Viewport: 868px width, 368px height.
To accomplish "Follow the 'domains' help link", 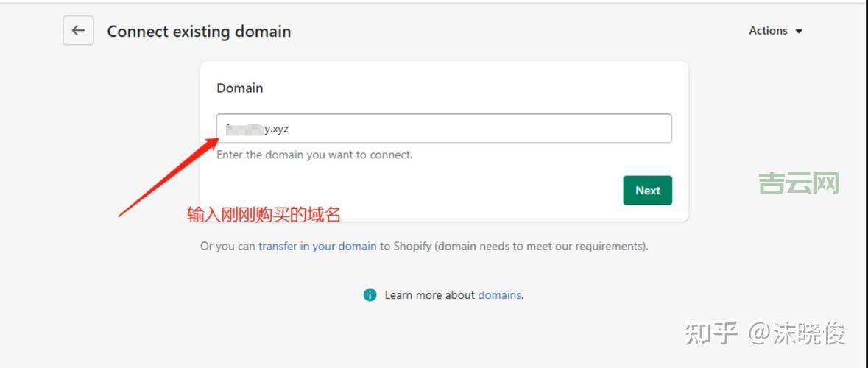I will 500,295.
